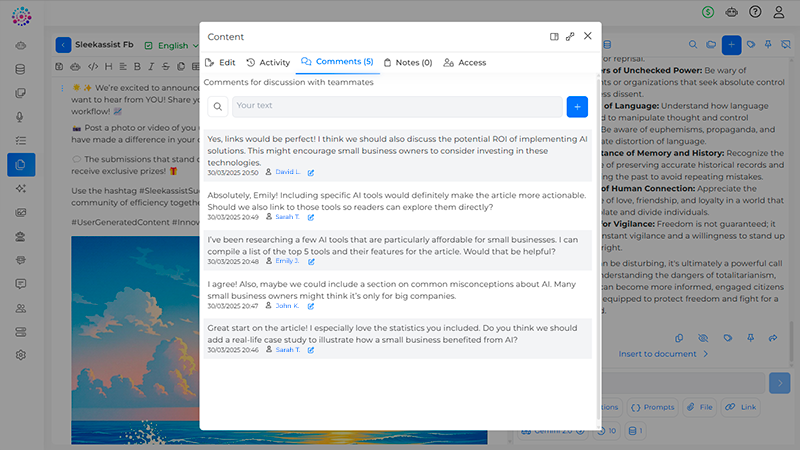800x450 pixels.
Task: Select the Comments (5) tab
Action: [337, 62]
